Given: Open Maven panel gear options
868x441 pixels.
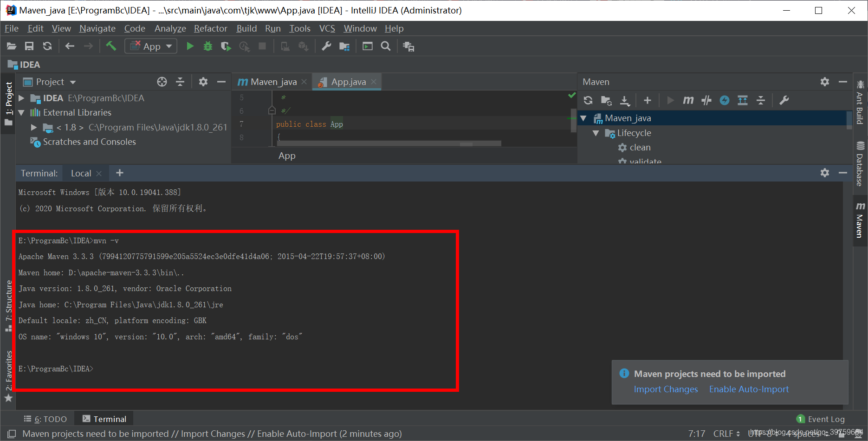Looking at the screenshot, I should tap(825, 82).
